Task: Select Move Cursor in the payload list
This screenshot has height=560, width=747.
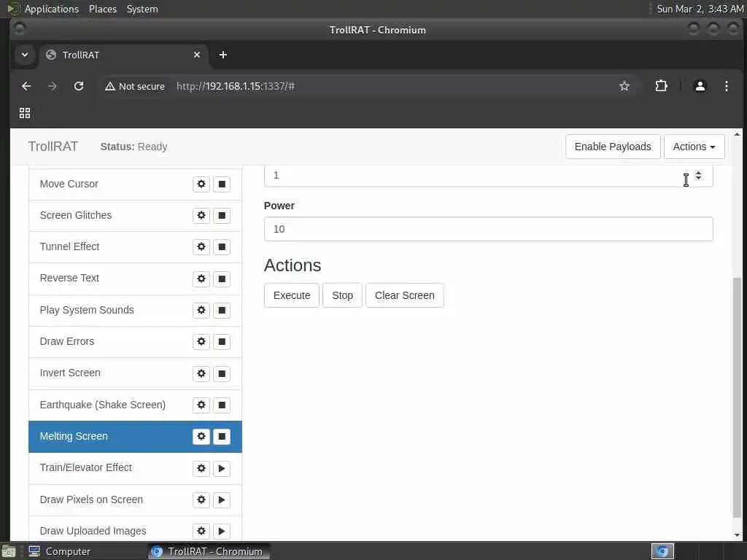Action: coord(135,184)
